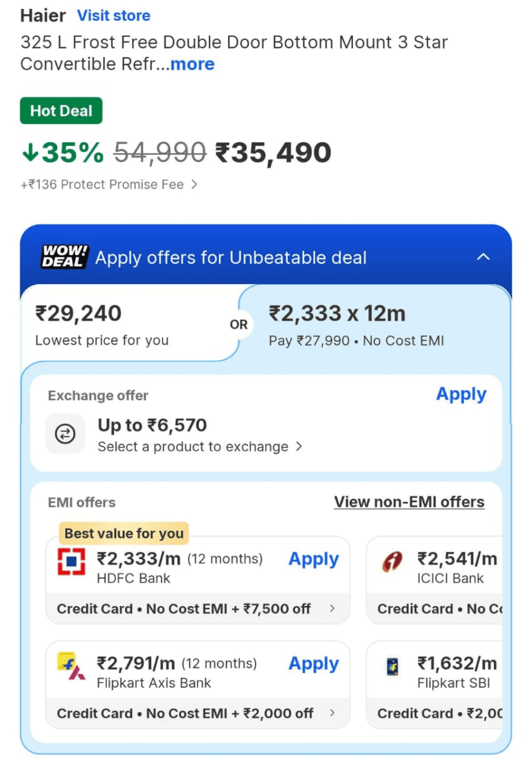Collapse the Apply offers for Unbeatable deal section

(x=483, y=257)
